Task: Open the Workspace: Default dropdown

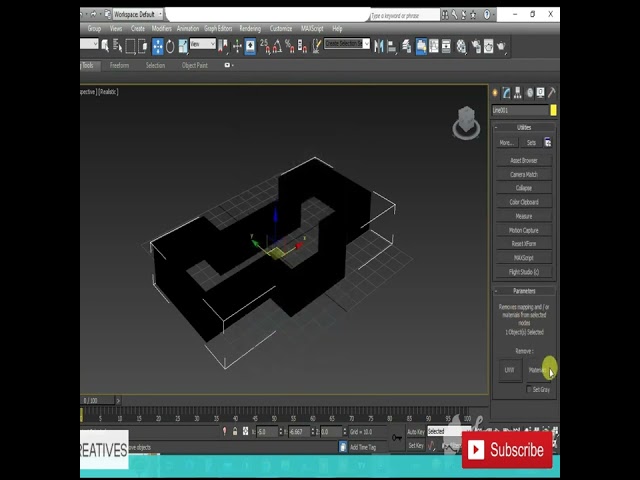Action: 138,14
